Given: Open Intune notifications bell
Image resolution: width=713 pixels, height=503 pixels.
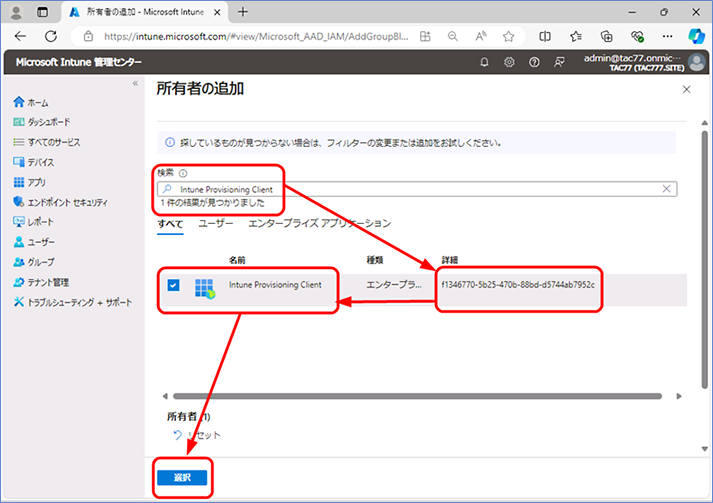Looking at the screenshot, I should pyautogui.click(x=484, y=62).
